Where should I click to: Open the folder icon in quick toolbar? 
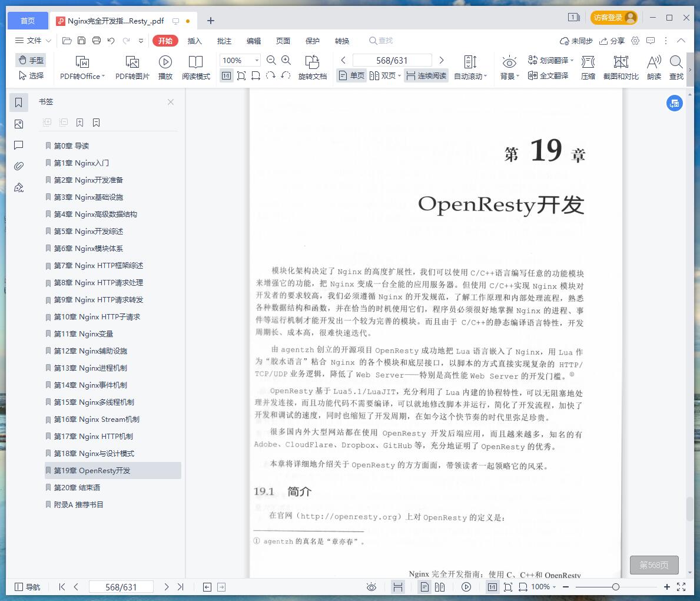(67, 41)
